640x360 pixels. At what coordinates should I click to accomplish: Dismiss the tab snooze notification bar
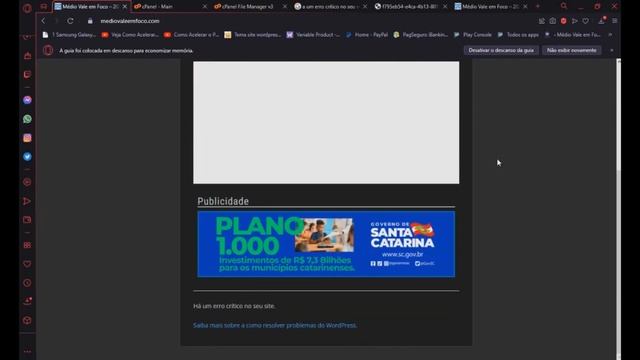pyautogui.click(x=611, y=50)
